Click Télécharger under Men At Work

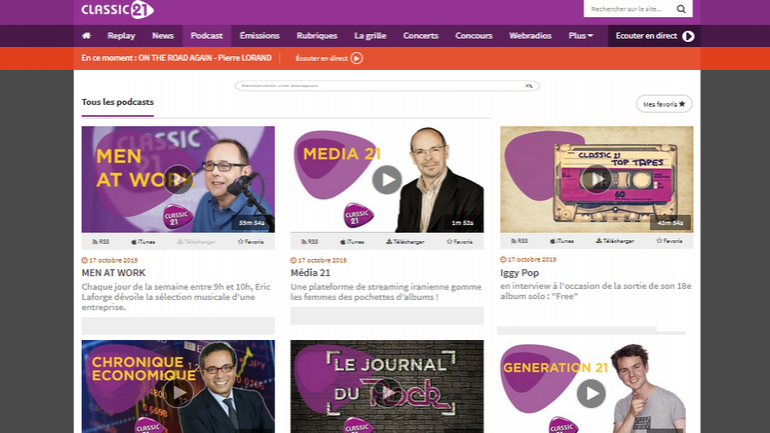click(196, 242)
